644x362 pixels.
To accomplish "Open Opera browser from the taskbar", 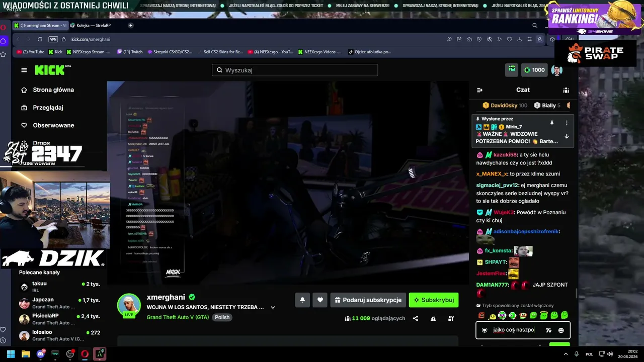I will 85,354.
